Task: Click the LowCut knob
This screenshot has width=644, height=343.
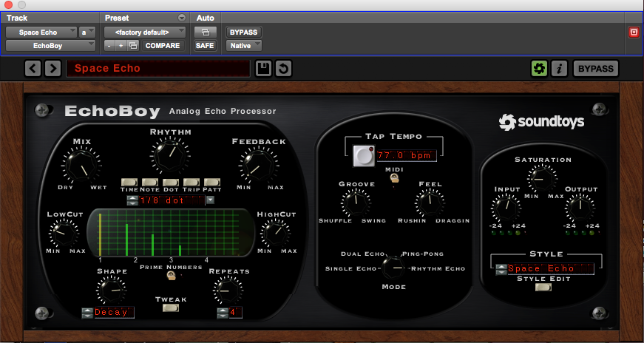Action: click(64, 233)
